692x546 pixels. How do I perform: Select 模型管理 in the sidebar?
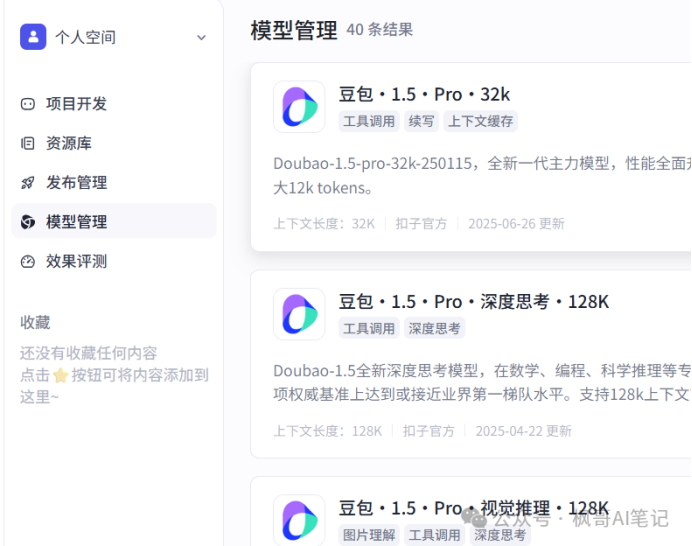pos(114,221)
